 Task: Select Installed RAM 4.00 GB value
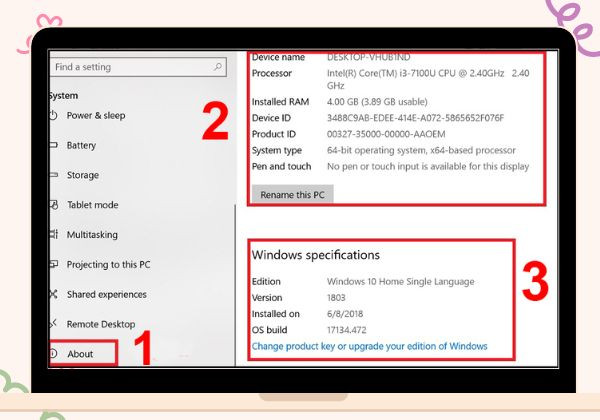[x=377, y=102]
